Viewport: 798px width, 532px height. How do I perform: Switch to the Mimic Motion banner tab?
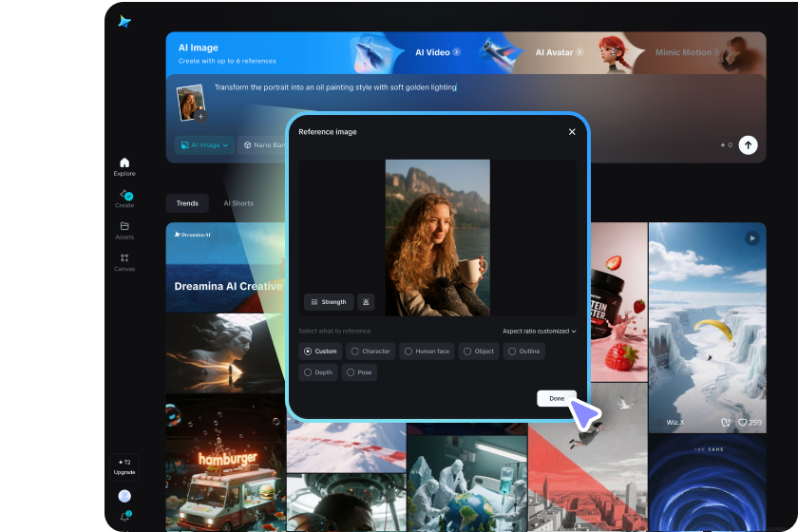687,52
